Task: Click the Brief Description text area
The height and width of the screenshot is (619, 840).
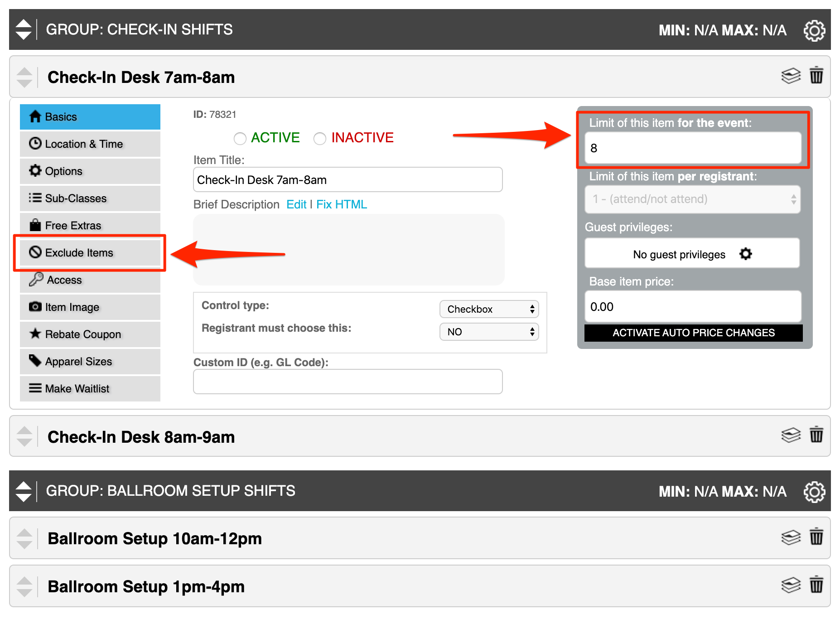Action: point(349,250)
